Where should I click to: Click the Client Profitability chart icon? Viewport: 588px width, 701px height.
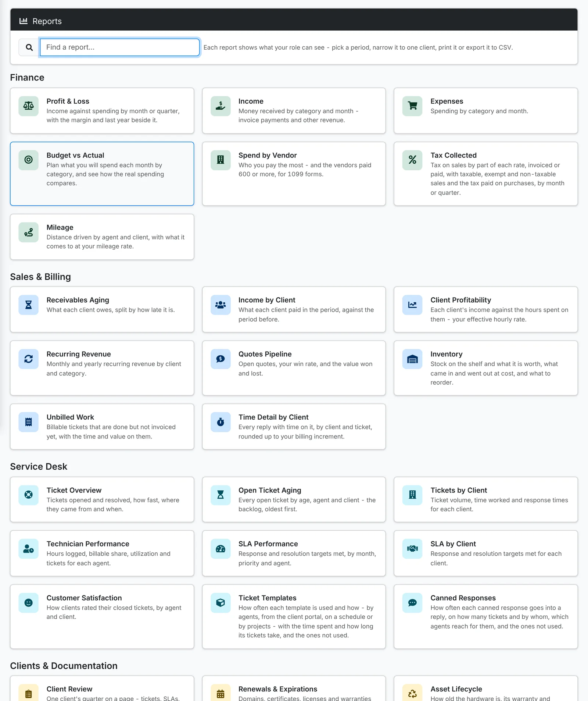[x=412, y=305]
